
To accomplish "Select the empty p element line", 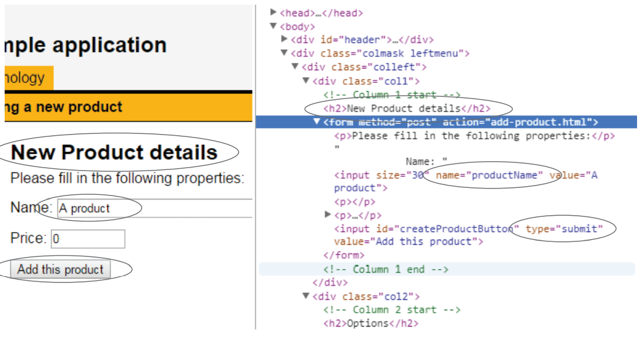I will point(355,202).
